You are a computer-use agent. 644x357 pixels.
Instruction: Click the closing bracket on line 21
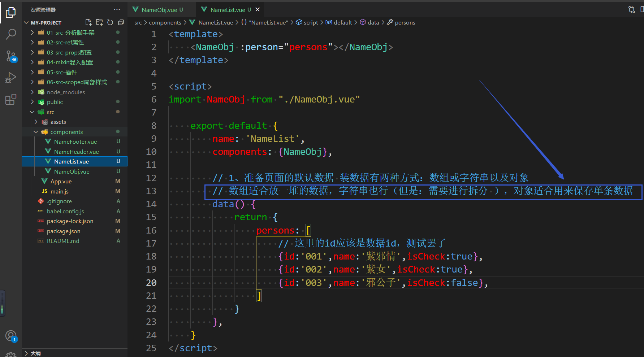coord(259,296)
